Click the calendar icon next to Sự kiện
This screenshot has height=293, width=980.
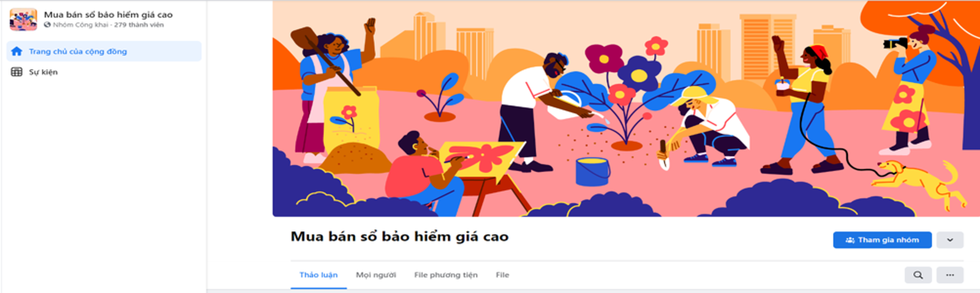[x=17, y=72]
